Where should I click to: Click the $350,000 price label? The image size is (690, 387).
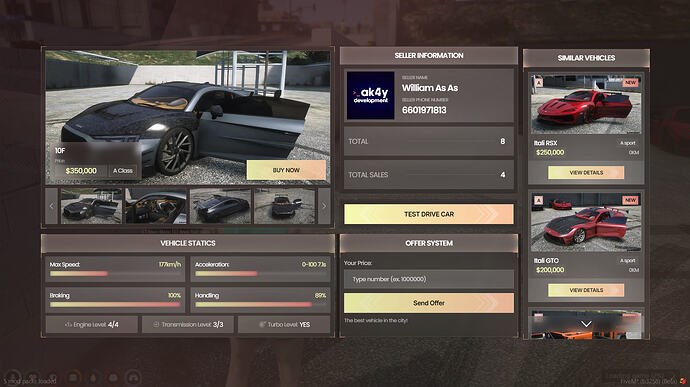pos(81,171)
